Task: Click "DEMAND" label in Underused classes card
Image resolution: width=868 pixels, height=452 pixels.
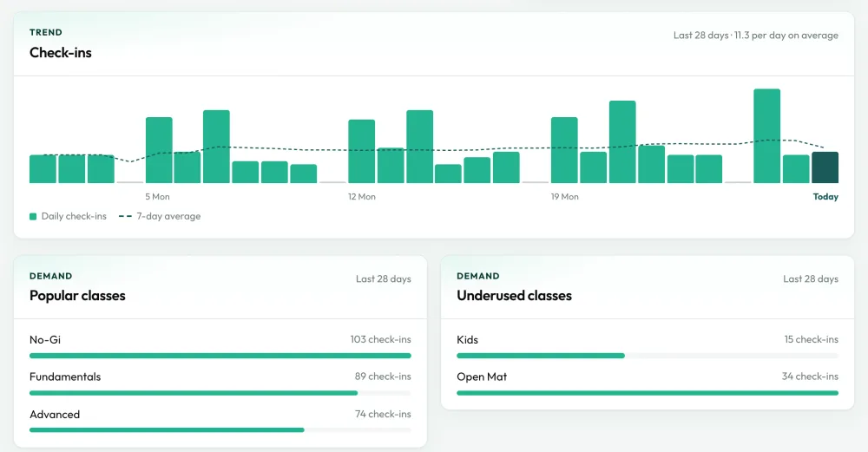Action: click(x=478, y=276)
